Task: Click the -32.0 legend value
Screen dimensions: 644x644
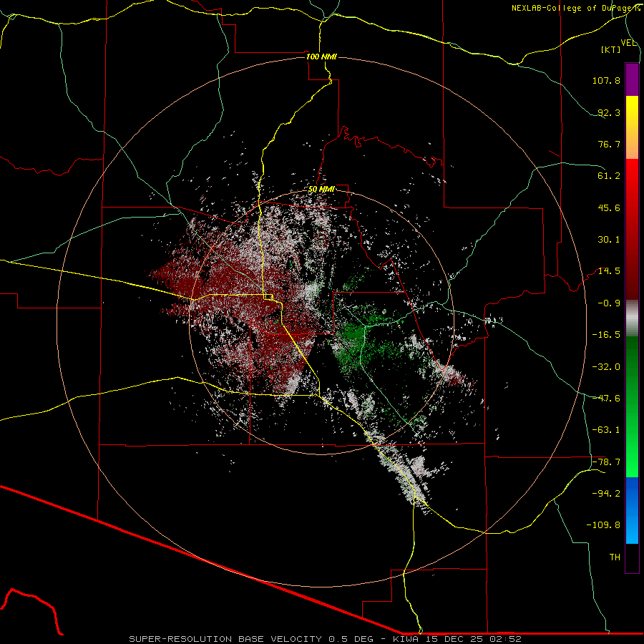Action: click(x=606, y=367)
